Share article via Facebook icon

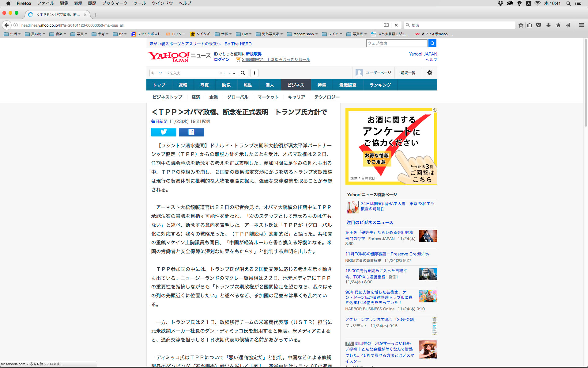(191, 132)
